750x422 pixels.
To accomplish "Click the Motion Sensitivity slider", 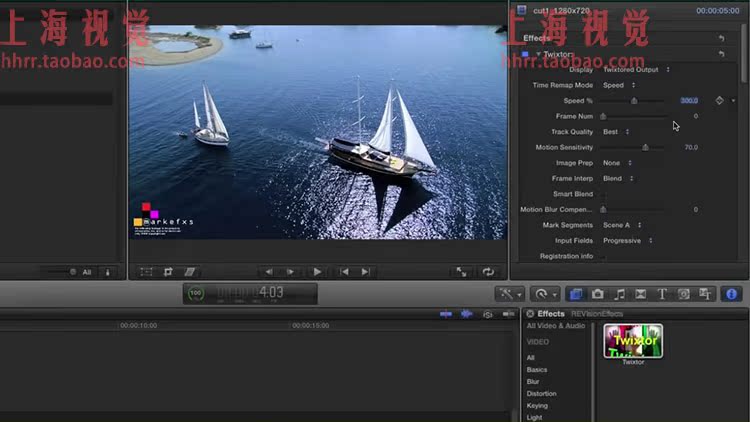I will [x=632, y=147].
